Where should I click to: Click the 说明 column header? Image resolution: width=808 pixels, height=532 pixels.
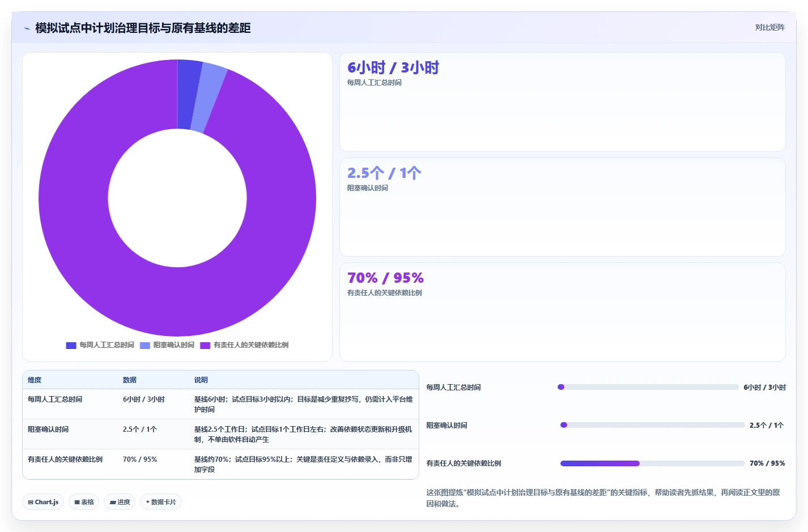[x=201, y=380]
